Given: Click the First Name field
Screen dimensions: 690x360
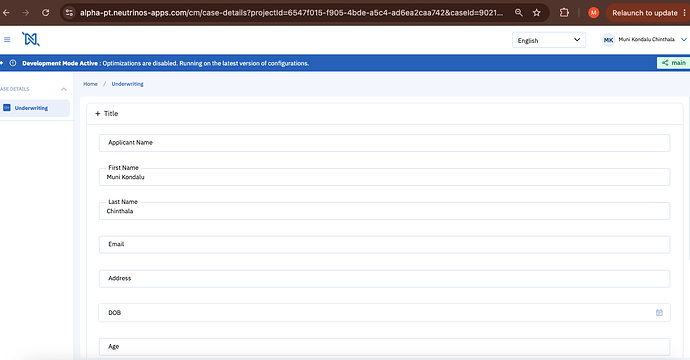Looking at the screenshot, I should pos(384,177).
